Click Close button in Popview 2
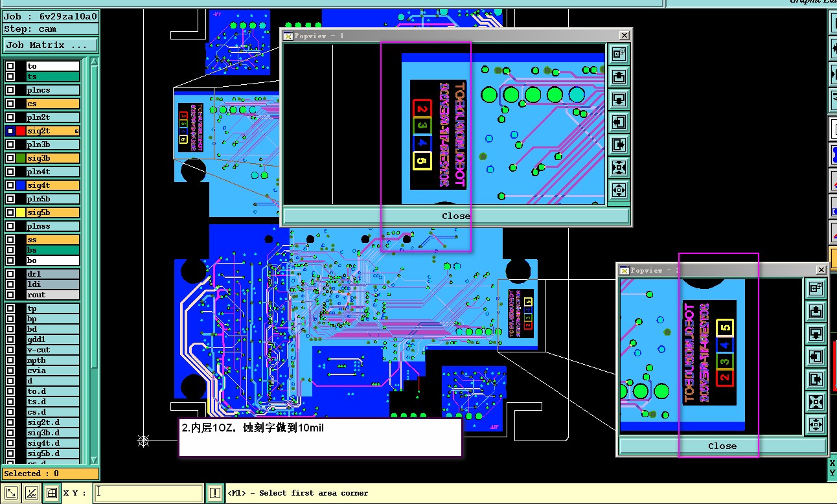Viewport: 837px width, 504px height. click(722, 446)
